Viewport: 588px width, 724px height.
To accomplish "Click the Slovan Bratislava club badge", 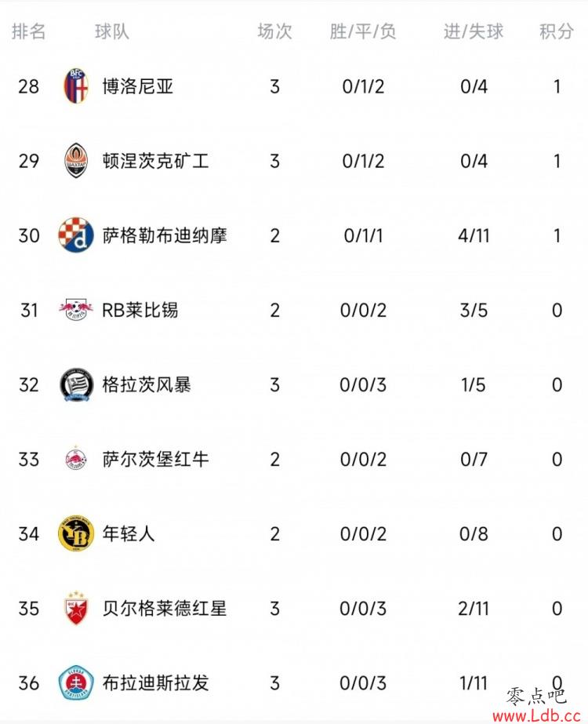I will coord(76,682).
